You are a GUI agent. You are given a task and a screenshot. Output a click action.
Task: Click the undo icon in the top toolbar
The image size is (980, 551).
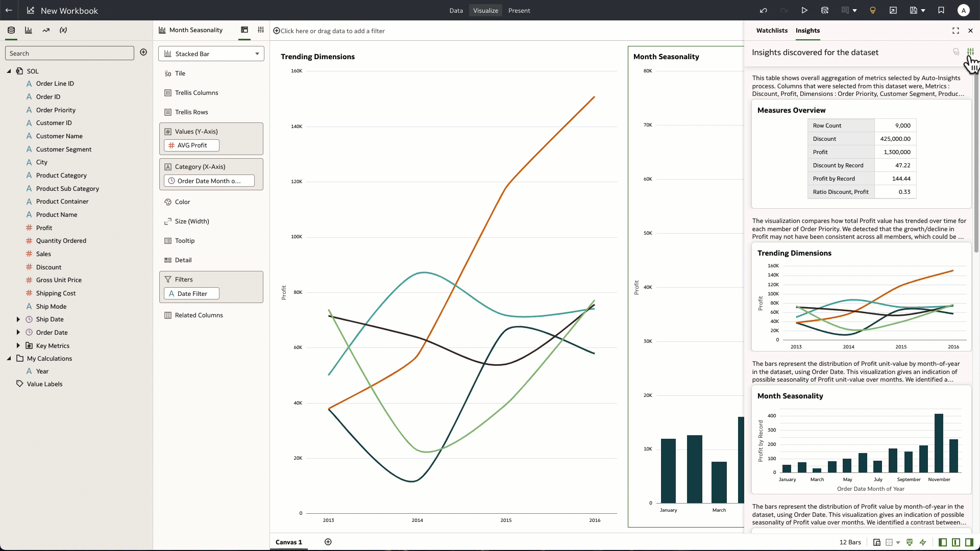[763, 10]
